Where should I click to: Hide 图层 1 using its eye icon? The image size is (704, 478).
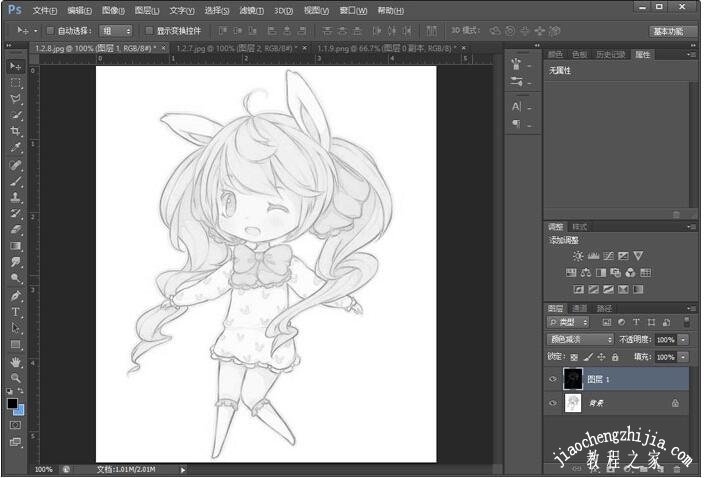tap(553, 379)
